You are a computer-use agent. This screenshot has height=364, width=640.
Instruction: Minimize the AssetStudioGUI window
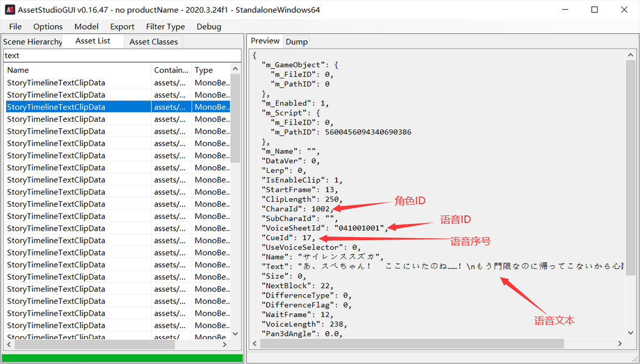click(x=565, y=9)
